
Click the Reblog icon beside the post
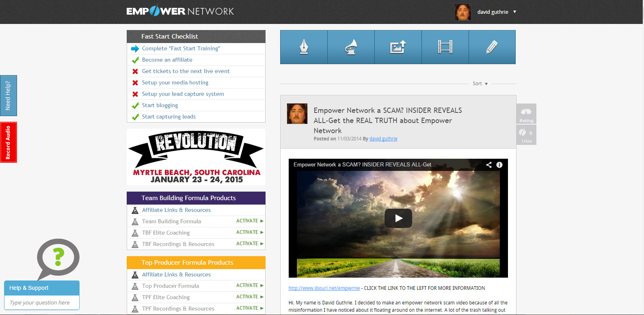(526, 114)
